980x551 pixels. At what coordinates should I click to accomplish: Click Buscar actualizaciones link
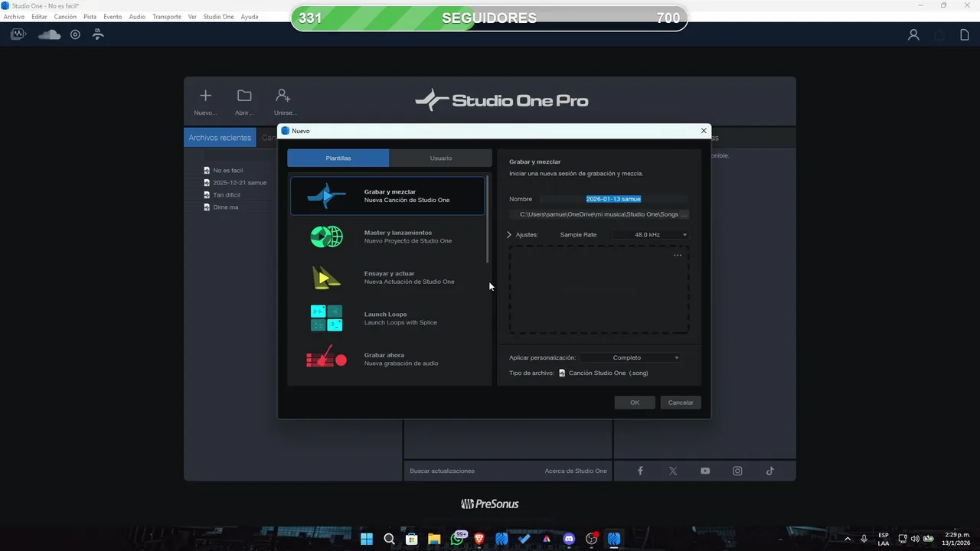click(x=443, y=471)
